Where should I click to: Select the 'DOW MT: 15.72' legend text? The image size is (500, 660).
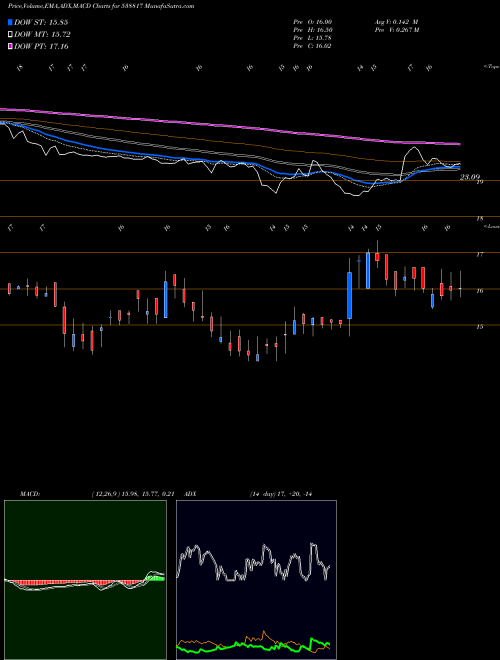coord(42,35)
